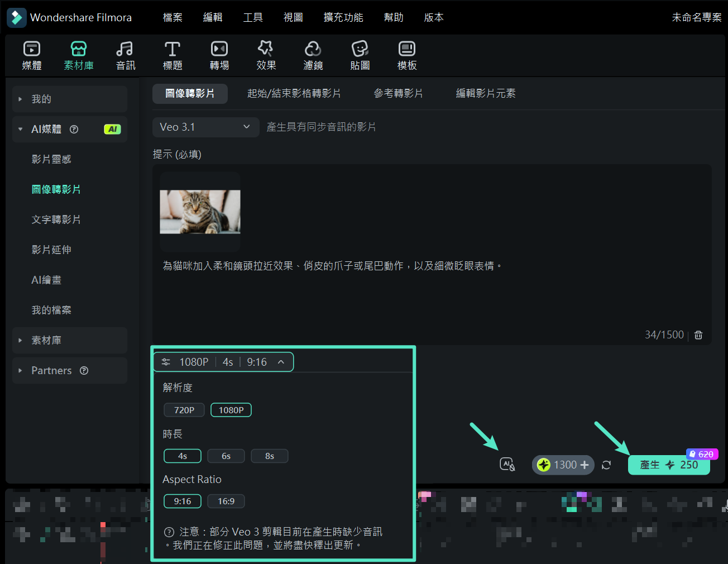Open the 貼圖 (Stickers) panel
This screenshot has width=728, height=564.
coord(360,55)
